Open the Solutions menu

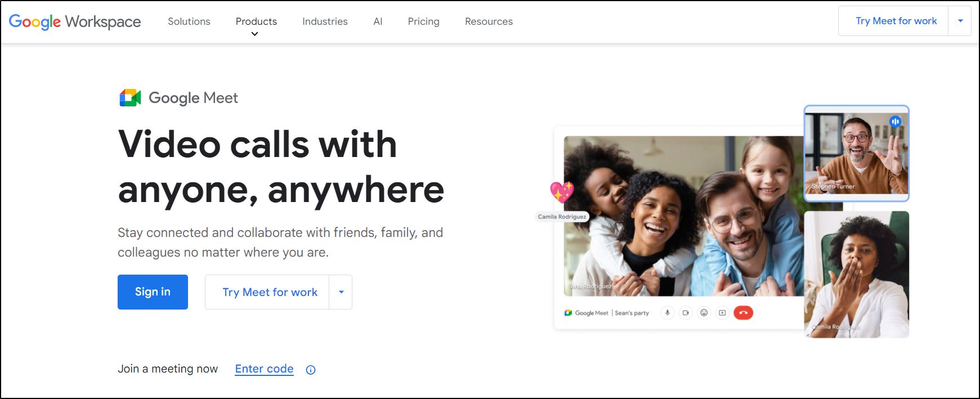tap(189, 21)
